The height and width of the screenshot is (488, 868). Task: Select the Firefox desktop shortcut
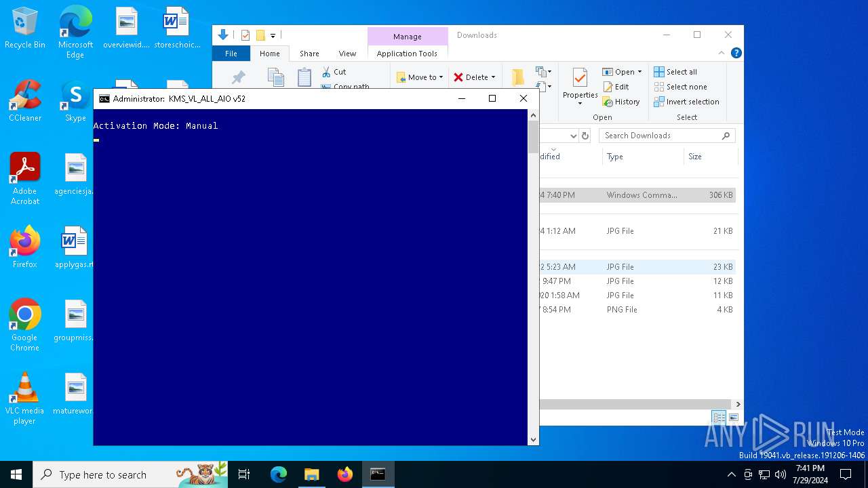[25, 247]
